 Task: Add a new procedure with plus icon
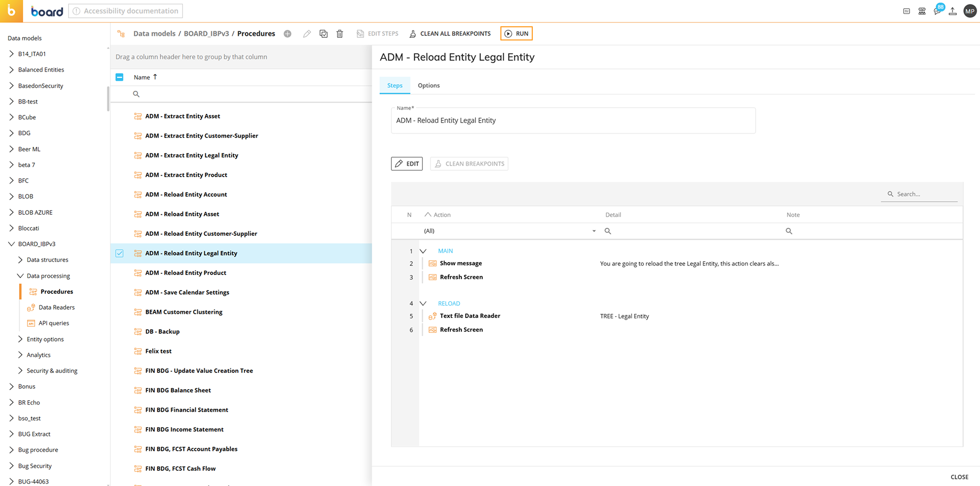tap(287, 34)
